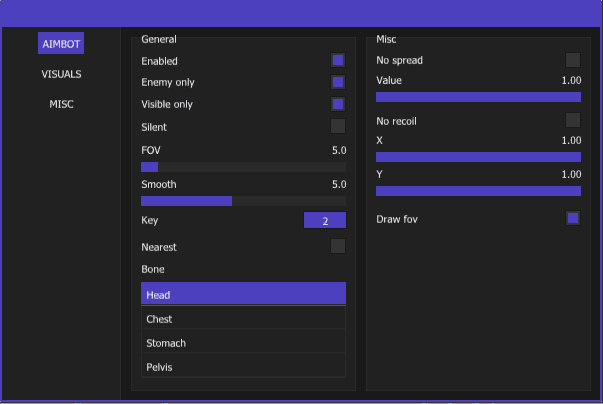The image size is (603, 404).
Task: Adjust the Smooth slider
Action: click(243, 201)
